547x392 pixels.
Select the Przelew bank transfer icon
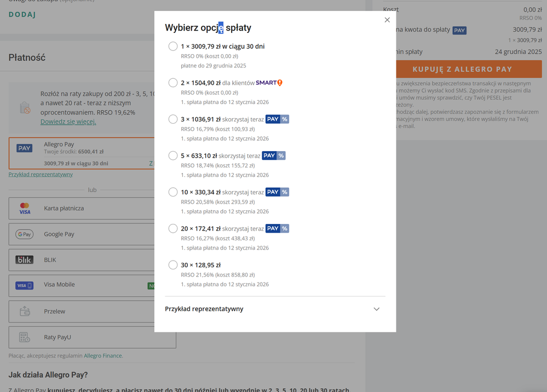coord(25,312)
